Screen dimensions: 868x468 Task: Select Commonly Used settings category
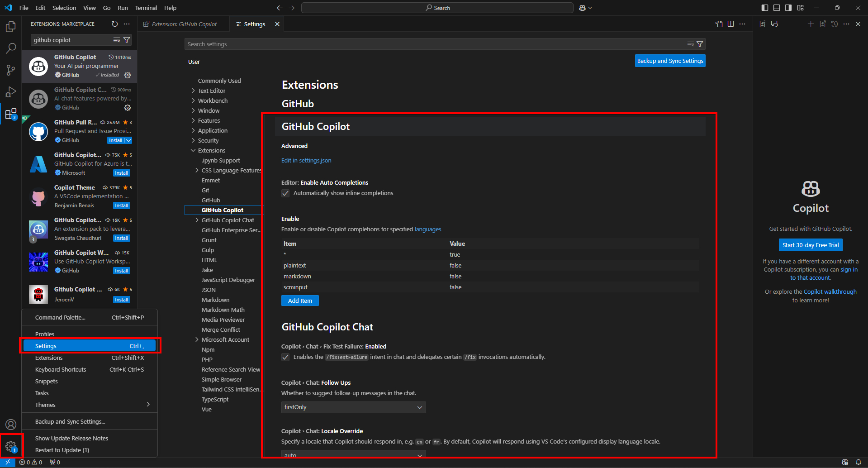(219, 81)
